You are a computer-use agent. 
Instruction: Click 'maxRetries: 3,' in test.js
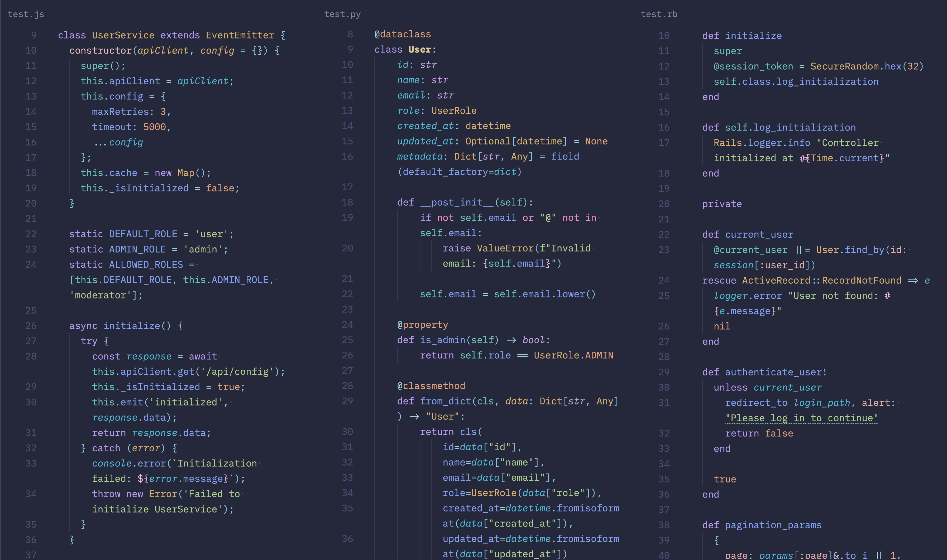[132, 112]
